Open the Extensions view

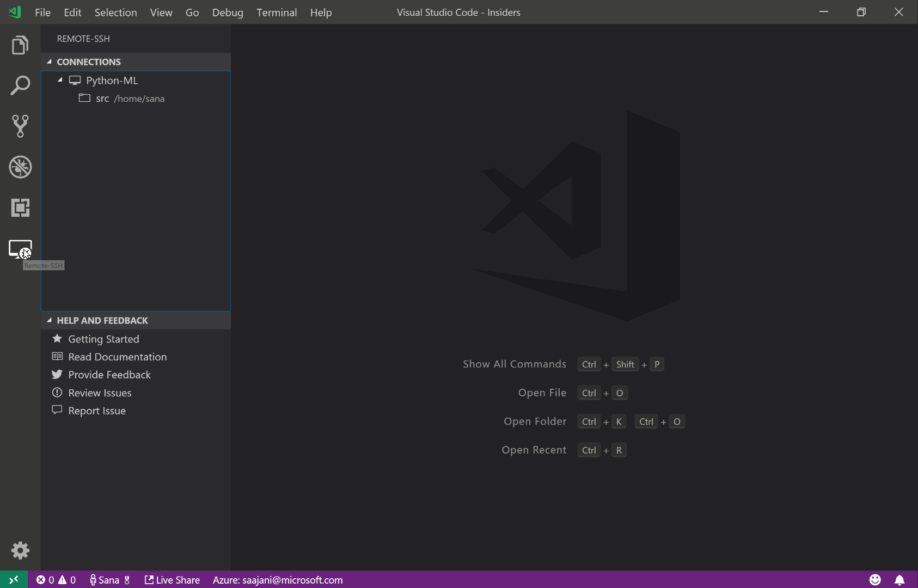[x=20, y=208]
